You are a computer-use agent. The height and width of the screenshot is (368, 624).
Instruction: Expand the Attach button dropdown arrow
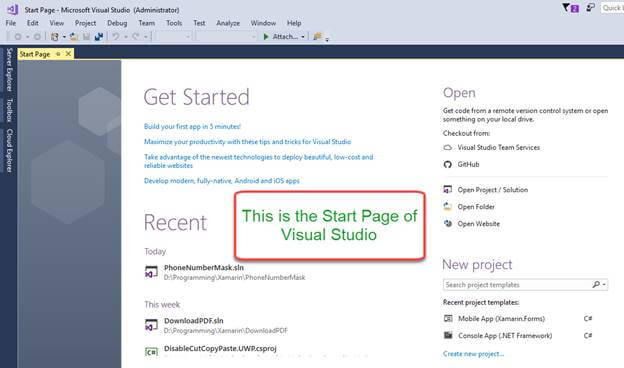303,37
